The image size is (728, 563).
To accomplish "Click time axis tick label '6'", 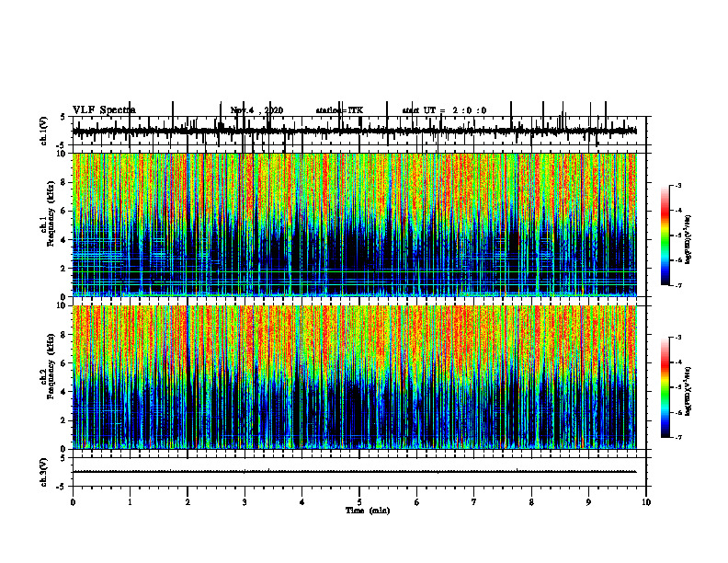I will pos(417,502).
